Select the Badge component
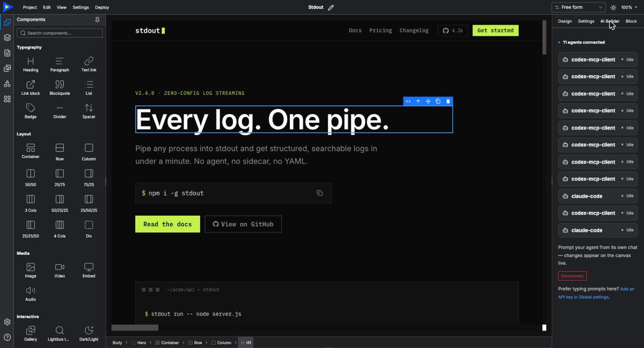 click(31, 111)
